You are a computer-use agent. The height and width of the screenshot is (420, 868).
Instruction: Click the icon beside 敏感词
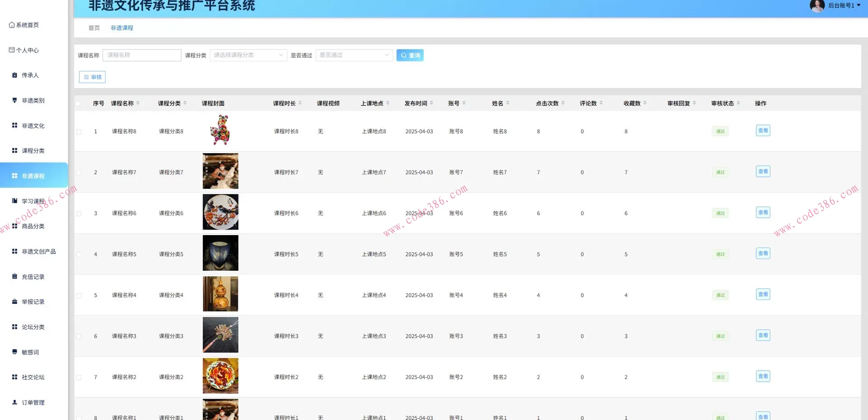coord(14,352)
